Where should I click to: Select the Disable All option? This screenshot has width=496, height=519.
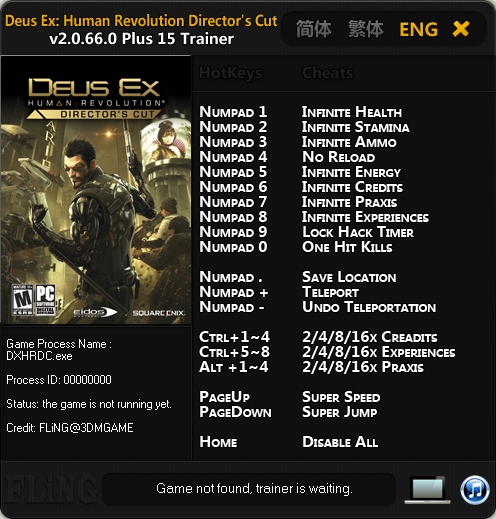coord(340,442)
